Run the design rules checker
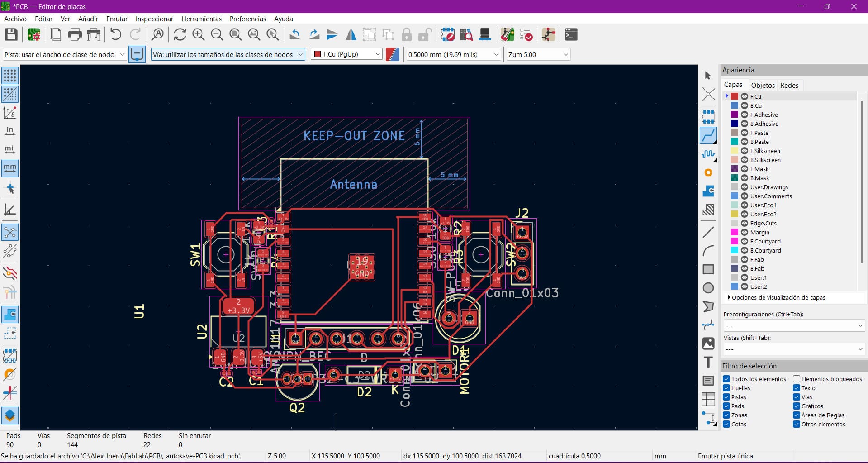The width and height of the screenshot is (868, 463). tap(526, 34)
